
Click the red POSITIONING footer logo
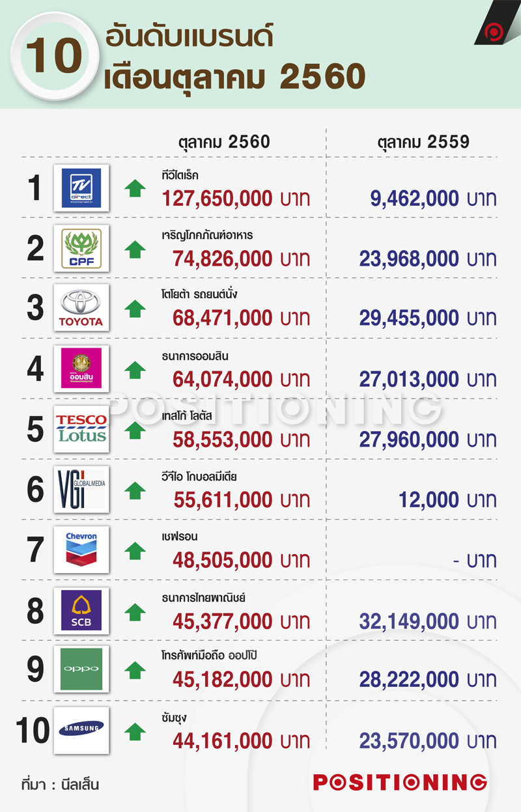(400, 782)
